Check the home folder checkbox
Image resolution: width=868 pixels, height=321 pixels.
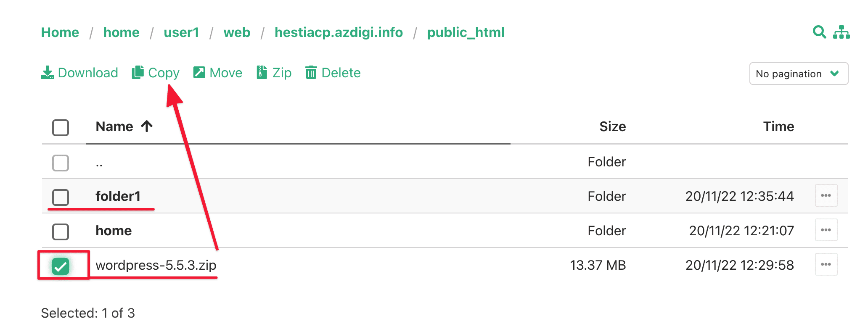point(61,232)
